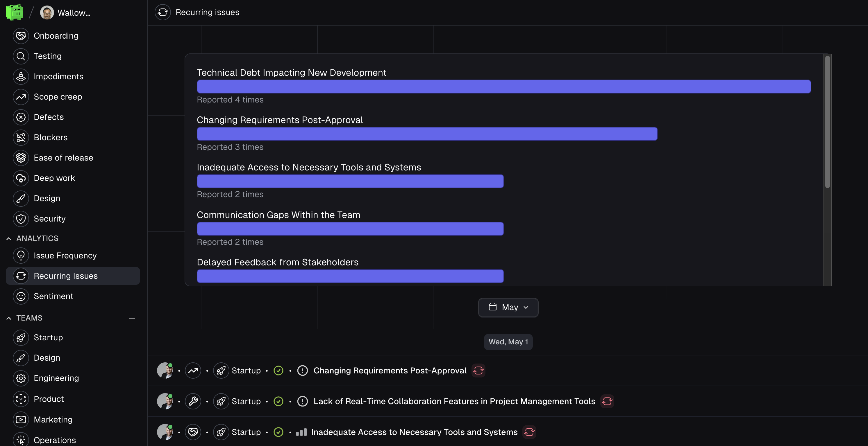Viewport: 868px width, 446px height.
Task: Click the Technical Debt Impacting New Development bar
Action: (503, 87)
